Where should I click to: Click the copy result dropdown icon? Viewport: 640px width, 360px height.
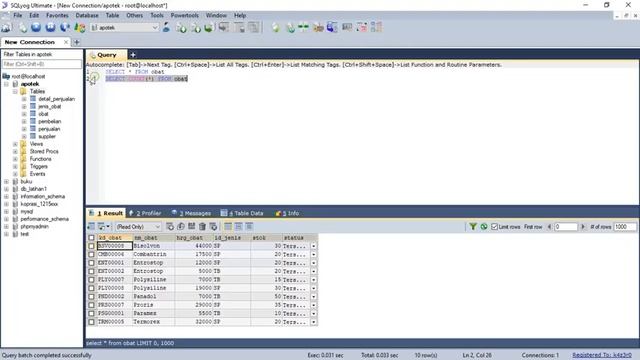pyautogui.click(x=104, y=227)
